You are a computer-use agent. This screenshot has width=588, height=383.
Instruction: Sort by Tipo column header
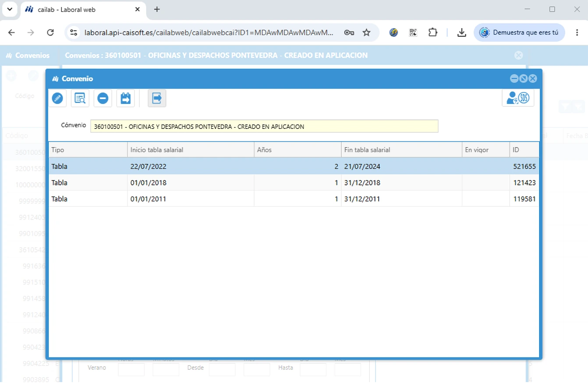88,150
